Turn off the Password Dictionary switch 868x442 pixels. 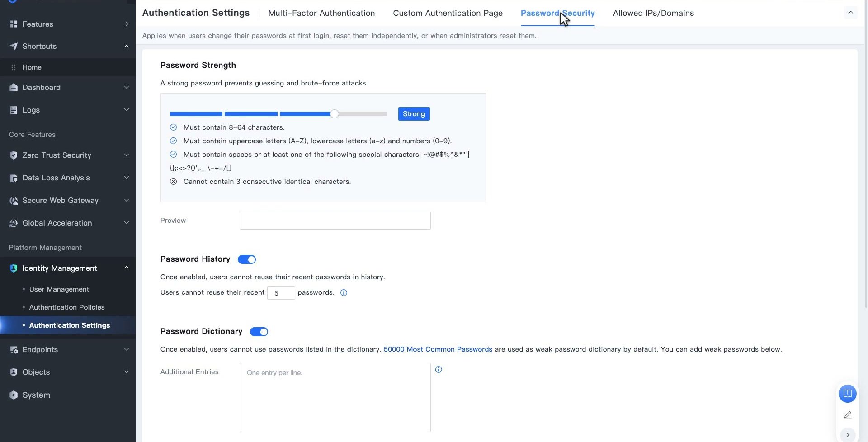(259, 331)
